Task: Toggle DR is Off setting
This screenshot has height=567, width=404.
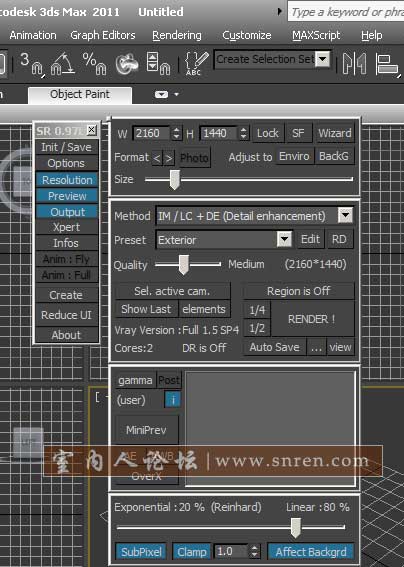Action: tap(204, 348)
